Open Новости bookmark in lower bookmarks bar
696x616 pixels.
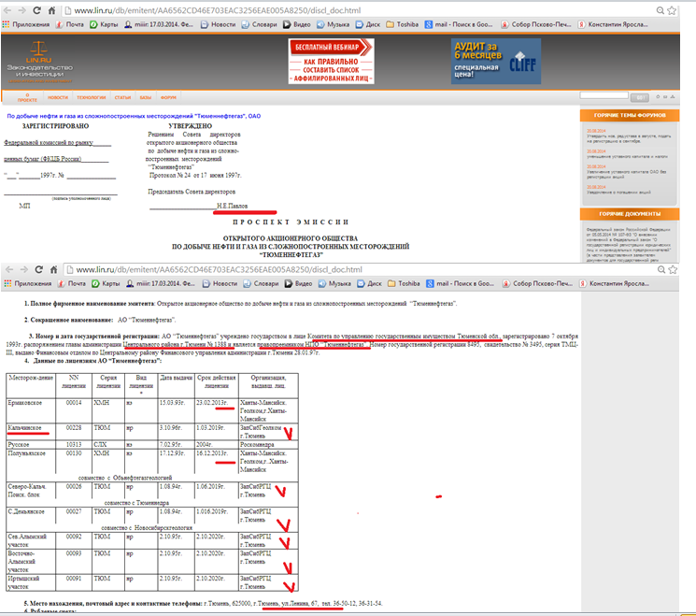220,283
